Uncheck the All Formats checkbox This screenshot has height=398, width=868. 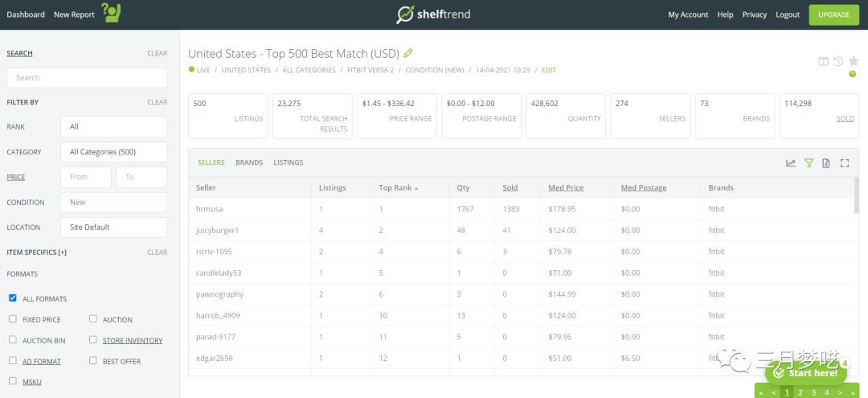pos(13,298)
